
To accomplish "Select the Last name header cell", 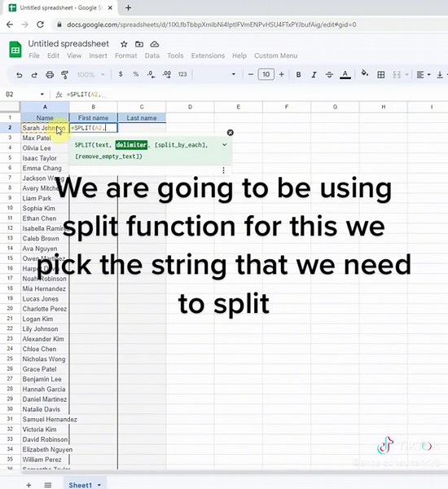I will [x=142, y=118].
